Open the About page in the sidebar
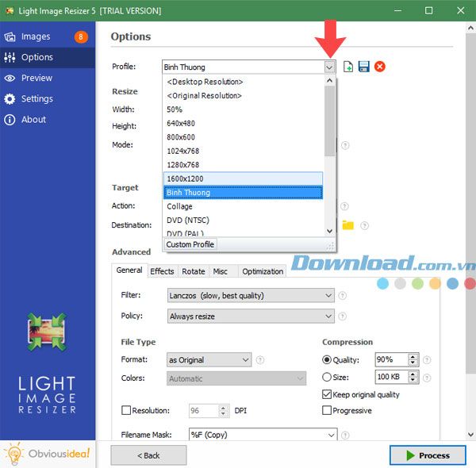Viewport: 476px width, 468px height. pyautogui.click(x=48, y=120)
